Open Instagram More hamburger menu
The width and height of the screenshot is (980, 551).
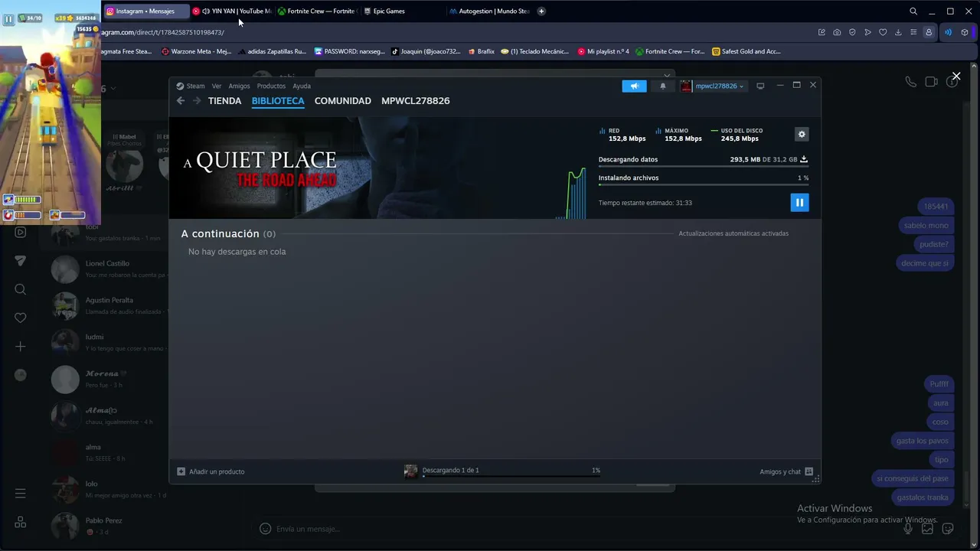(21, 494)
